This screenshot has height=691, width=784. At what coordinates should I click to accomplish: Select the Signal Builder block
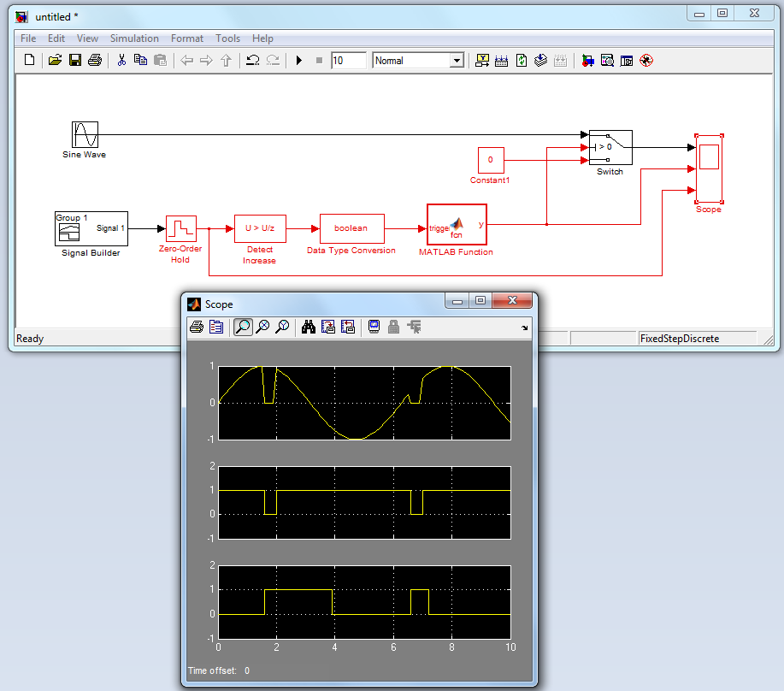click(x=91, y=228)
